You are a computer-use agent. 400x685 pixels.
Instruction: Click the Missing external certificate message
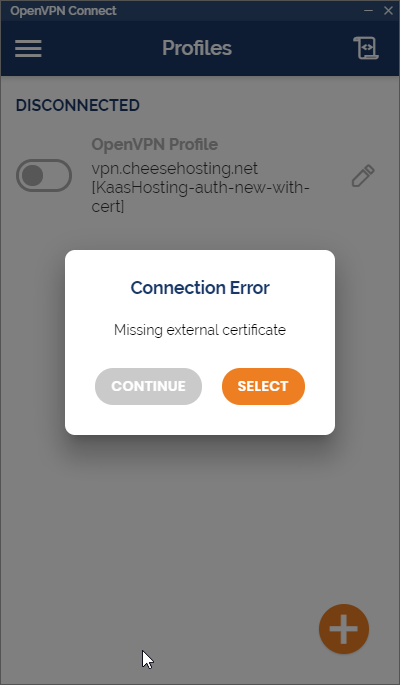[200, 330]
